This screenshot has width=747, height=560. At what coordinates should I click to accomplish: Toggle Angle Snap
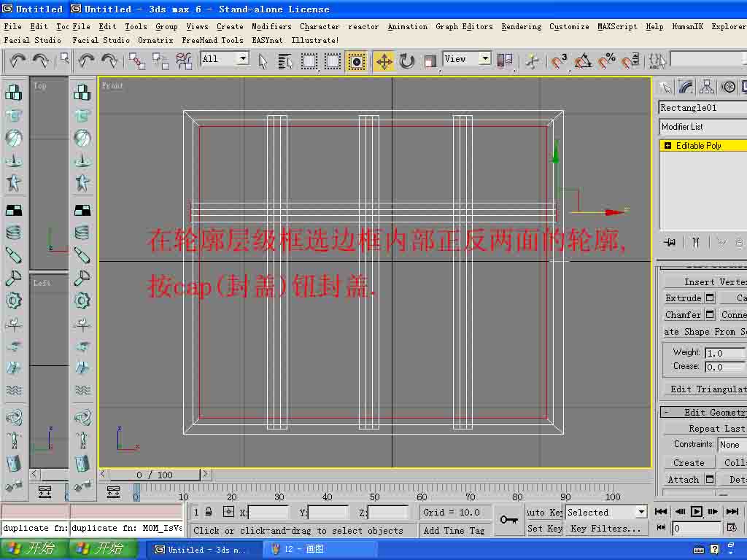tap(583, 61)
